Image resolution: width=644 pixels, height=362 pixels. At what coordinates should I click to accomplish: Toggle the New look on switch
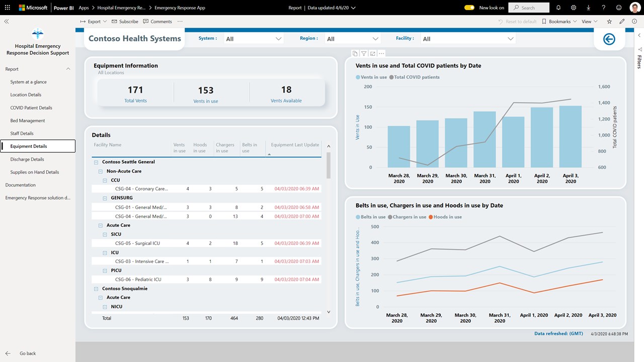point(469,8)
